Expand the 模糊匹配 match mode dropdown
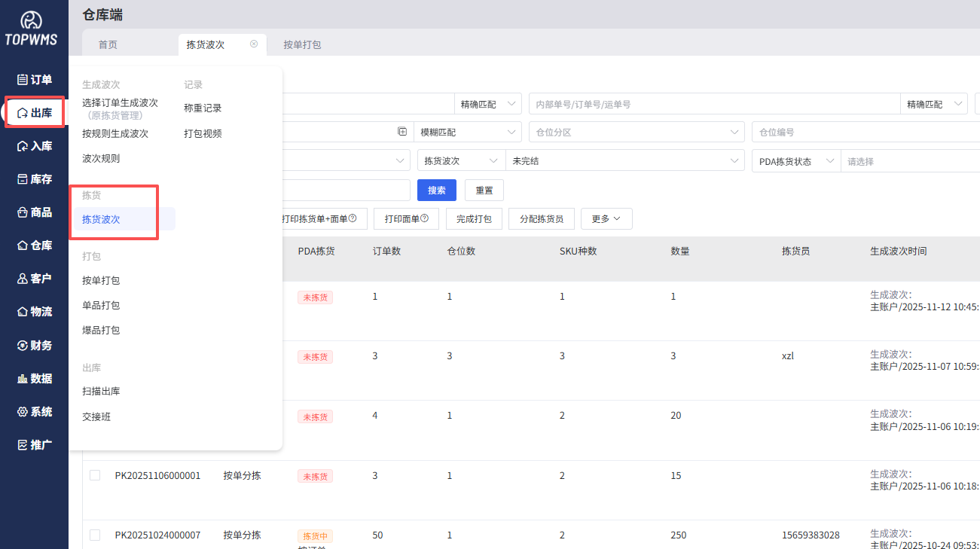 pos(467,130)
